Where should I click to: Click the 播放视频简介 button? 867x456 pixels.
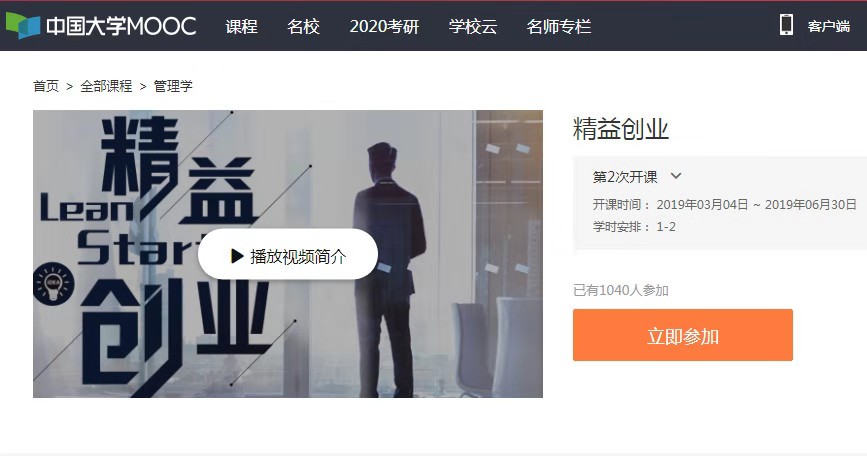click(x=288, y=254)
